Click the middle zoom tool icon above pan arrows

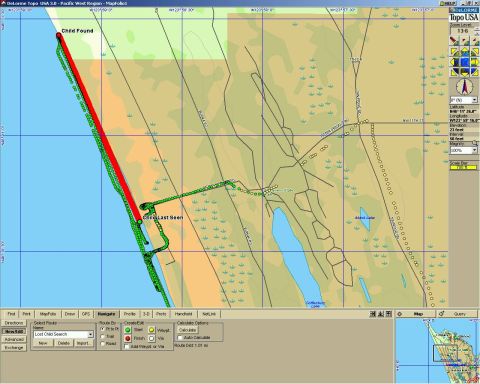point(464,41)
